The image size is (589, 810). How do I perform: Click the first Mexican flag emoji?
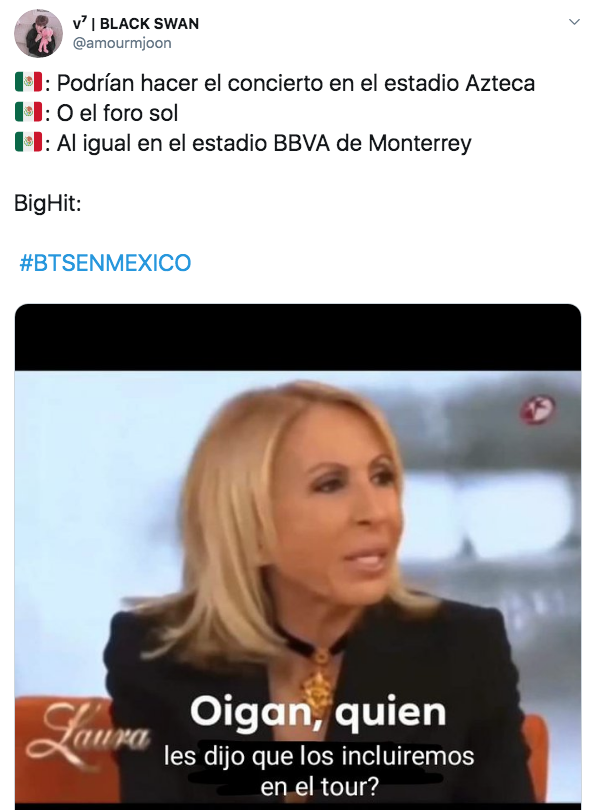click(28, 82)
